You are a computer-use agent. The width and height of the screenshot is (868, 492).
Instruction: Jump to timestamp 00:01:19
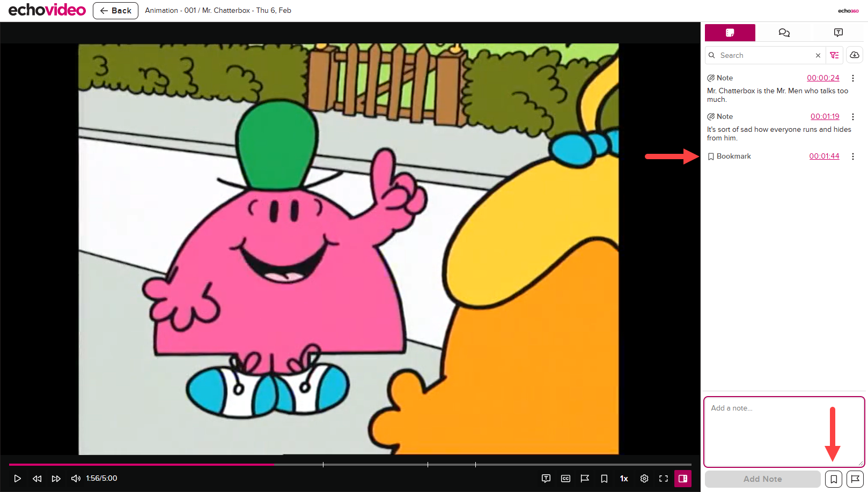click(x=825, y=116)
